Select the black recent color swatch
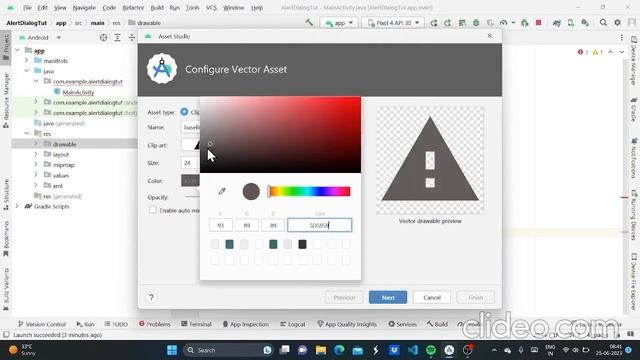 pyautogui.click(x=302, y=244)
